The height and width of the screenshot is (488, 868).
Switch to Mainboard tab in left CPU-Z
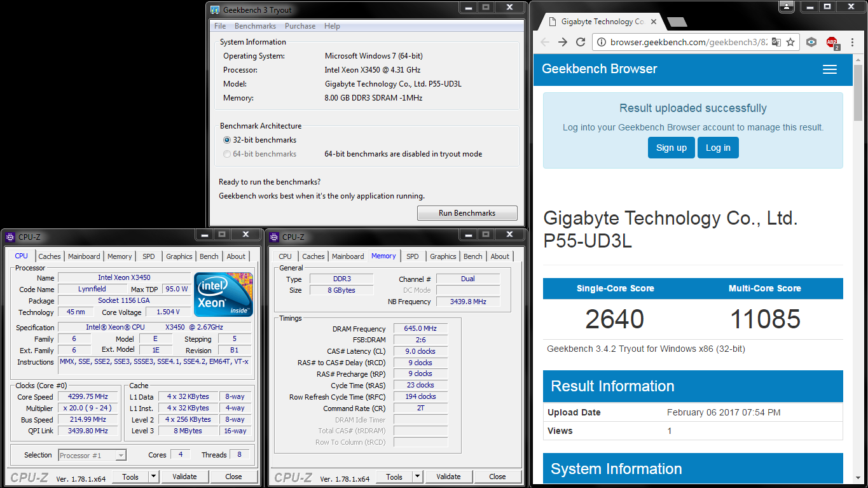84,256
